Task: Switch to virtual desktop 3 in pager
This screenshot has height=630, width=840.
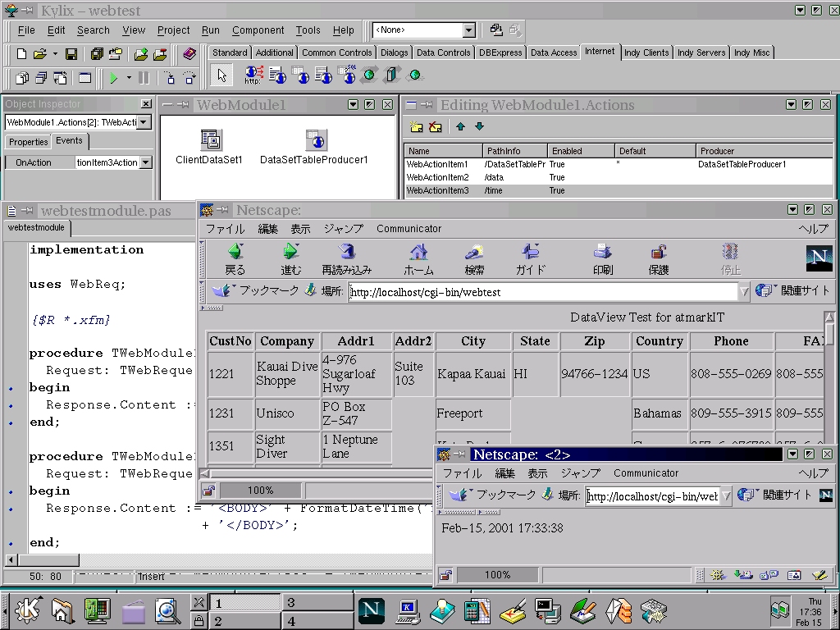Action: click(x=317, y=603)
